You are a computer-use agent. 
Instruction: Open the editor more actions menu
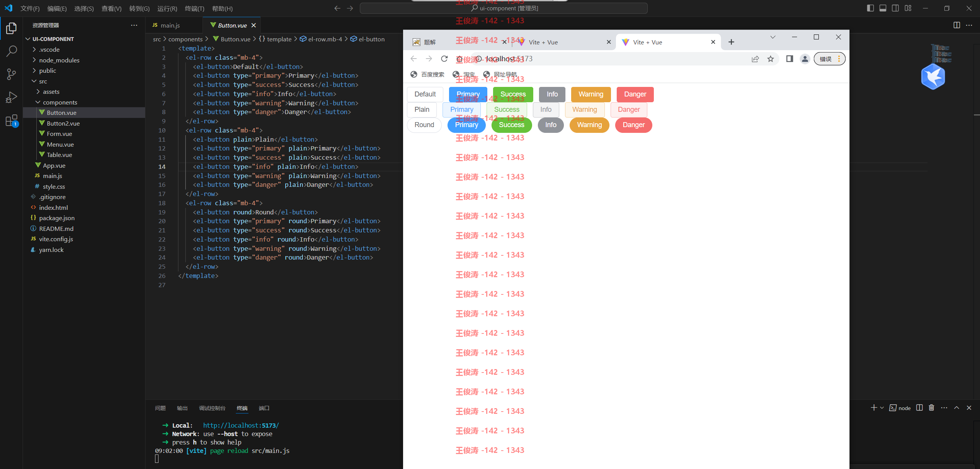pyautogui.click(x=969, y=25)
